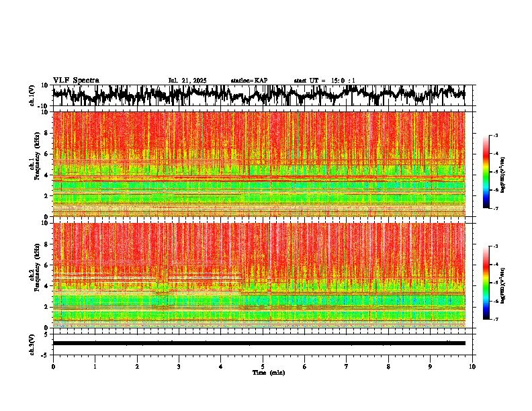
Task: Click time axis tick label "5"
Action: coord(263,367)
